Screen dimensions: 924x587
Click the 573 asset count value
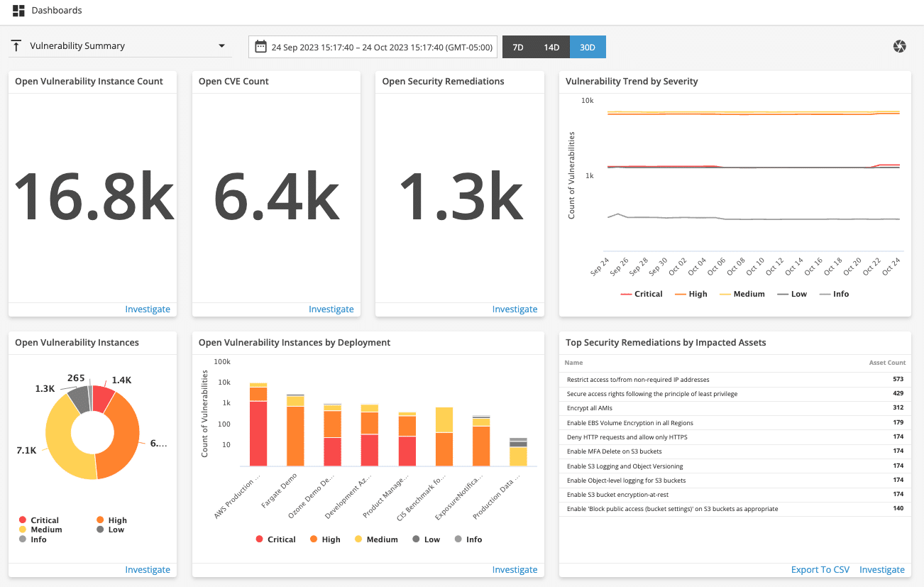point(898,380)
